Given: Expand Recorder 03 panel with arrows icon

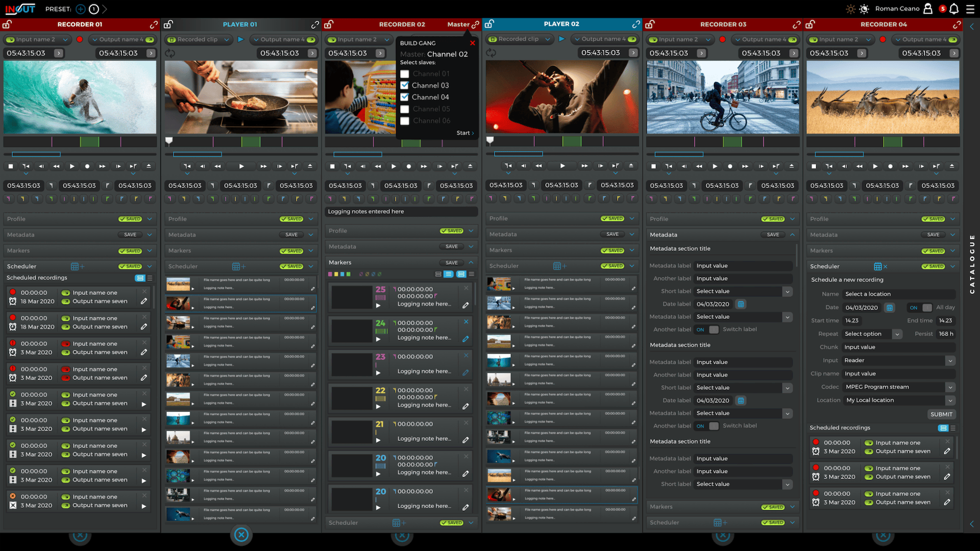Looking at the screenshot, I should pos(796,24).
